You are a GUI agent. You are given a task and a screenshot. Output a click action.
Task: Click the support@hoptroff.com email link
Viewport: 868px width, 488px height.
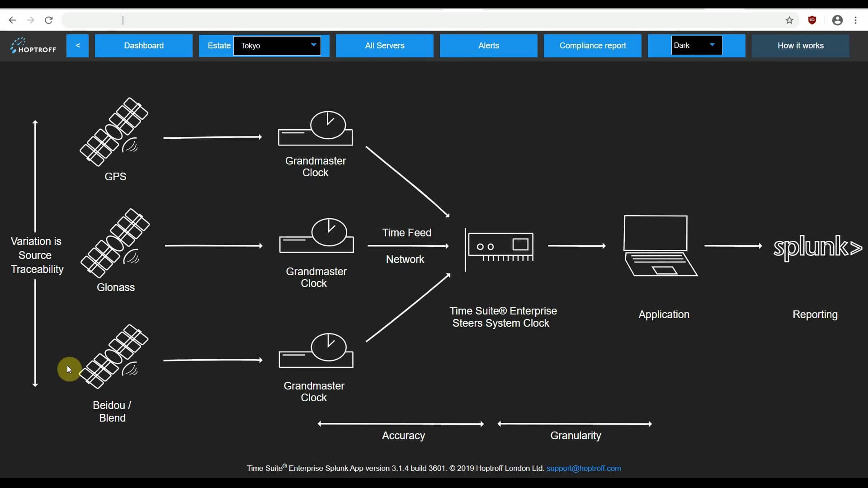tap(584, 468)
